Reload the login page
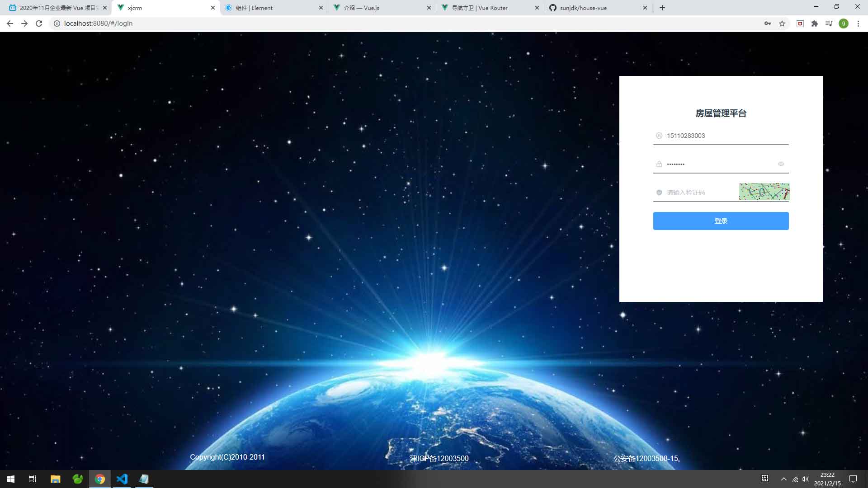868x489 pixels. point(39,24)
